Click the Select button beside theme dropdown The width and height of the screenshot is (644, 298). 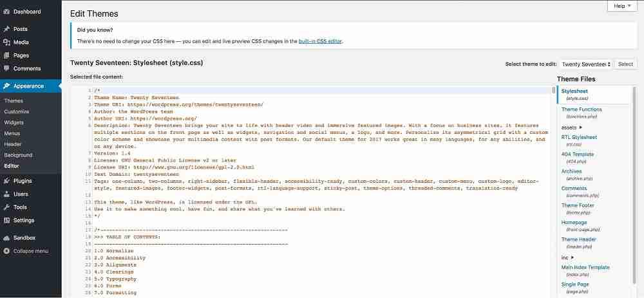tap(625, 64)
